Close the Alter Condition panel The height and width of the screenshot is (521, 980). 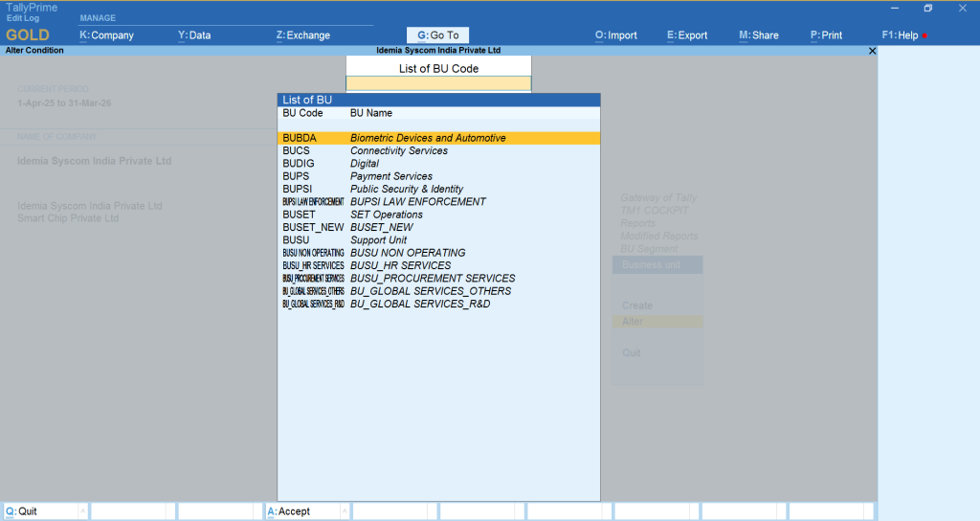pyautogui.click(x=871, y=51)
